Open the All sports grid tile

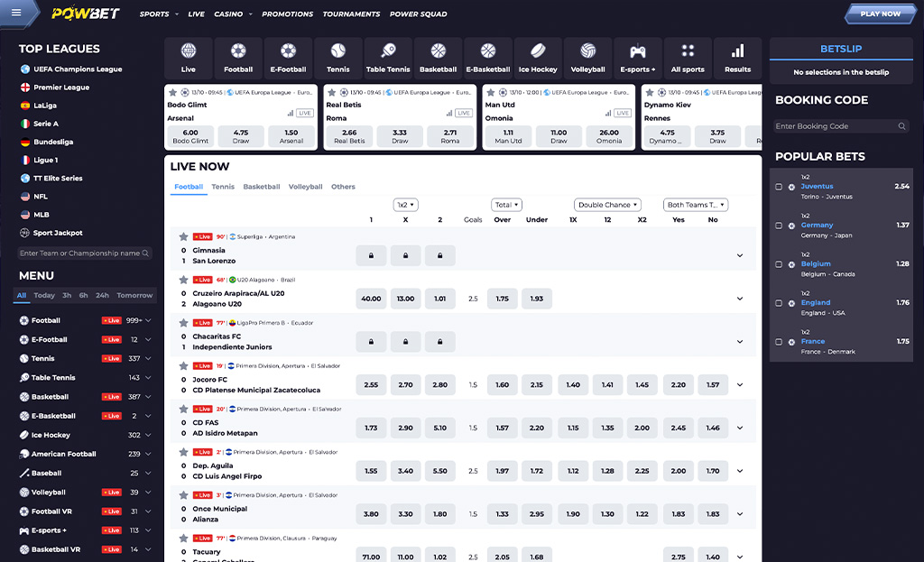coord(688,59)
